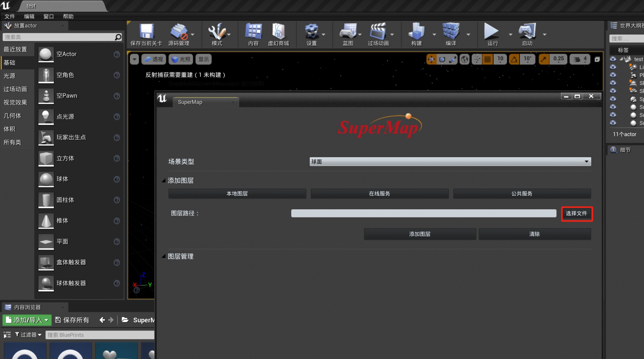The height and width of the screenshot is (359, 644).
Task: Open the Modes (模式) toolbar icon
Action: [217, 34]
